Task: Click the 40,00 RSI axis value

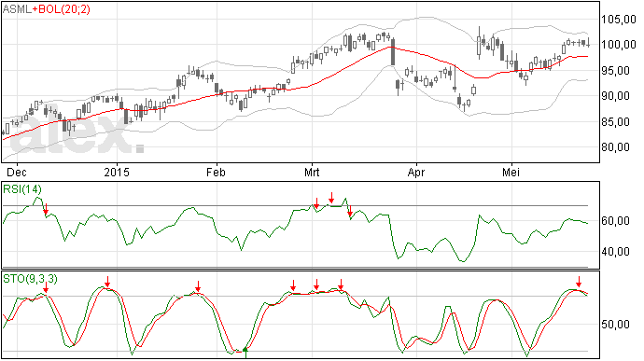Action: point(615,252)
